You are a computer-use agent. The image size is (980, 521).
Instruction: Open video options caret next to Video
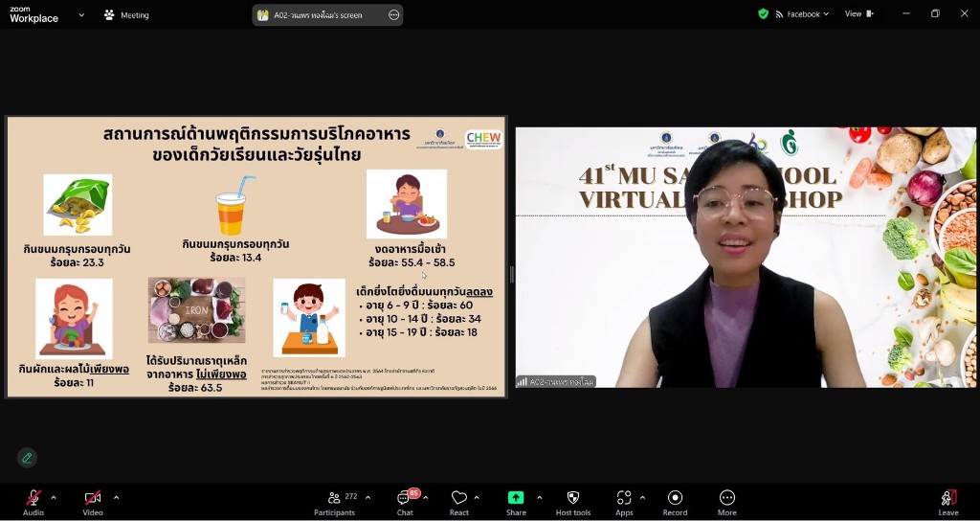tap(116, 498)
